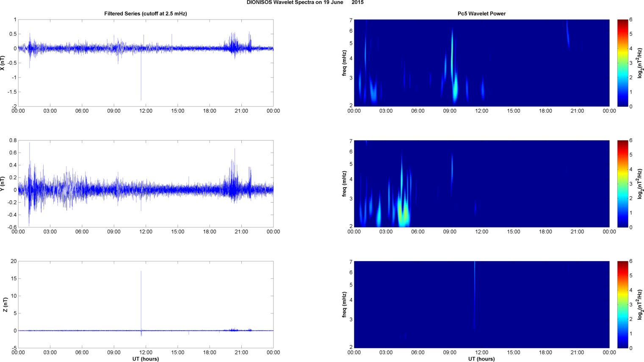The image size is (644, 362).
Task: Click the '0.8' tick on the Y series axis
Action: click(13, 140)
